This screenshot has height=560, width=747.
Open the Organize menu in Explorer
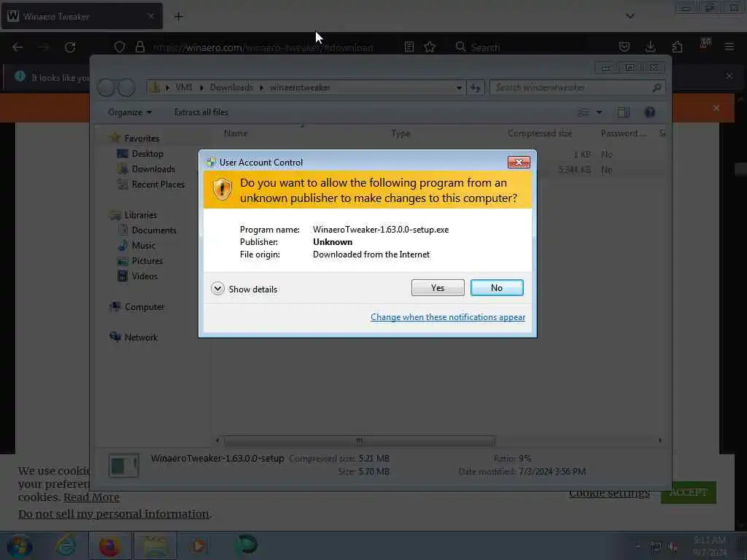130,112
